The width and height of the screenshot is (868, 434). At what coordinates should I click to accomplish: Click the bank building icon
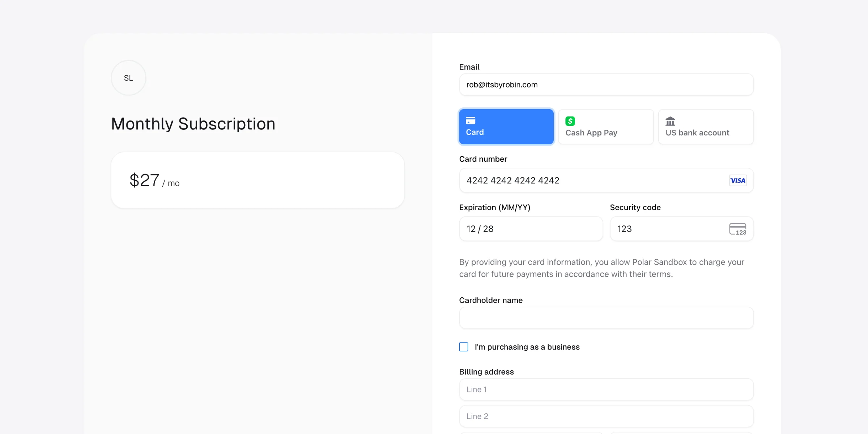tap(670, 121)
